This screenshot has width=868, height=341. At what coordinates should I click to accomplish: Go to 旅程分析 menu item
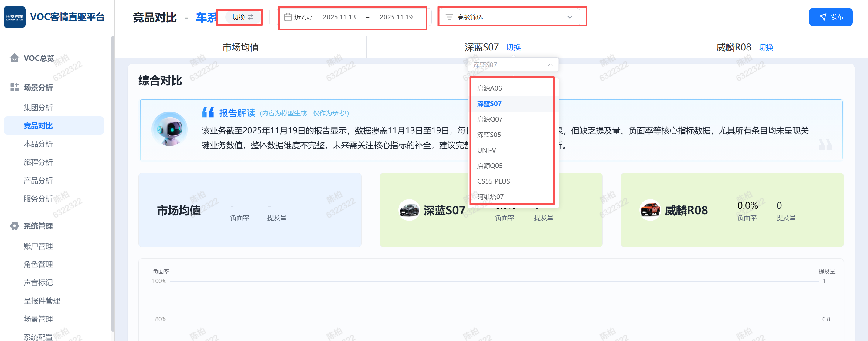pos(38,162)
